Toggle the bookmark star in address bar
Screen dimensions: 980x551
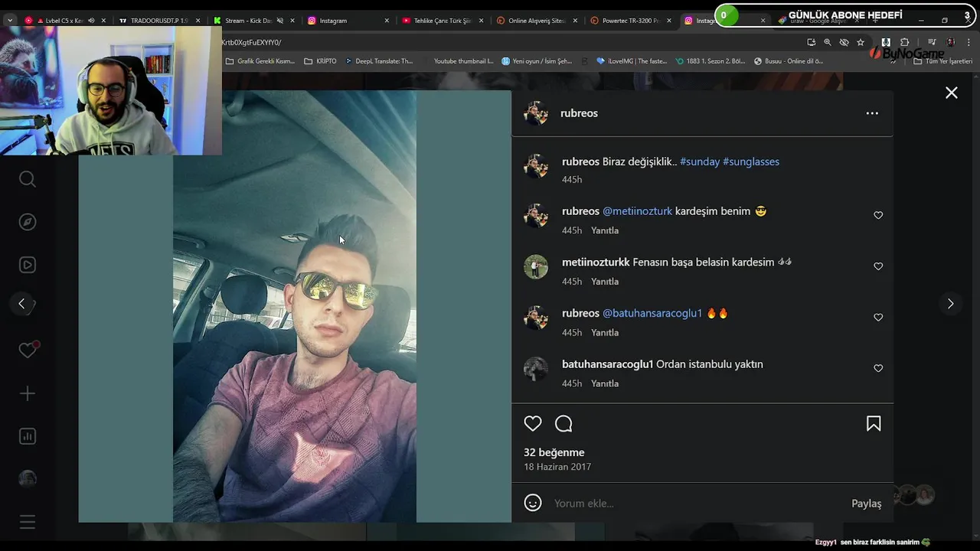click(x=861, y=43)
